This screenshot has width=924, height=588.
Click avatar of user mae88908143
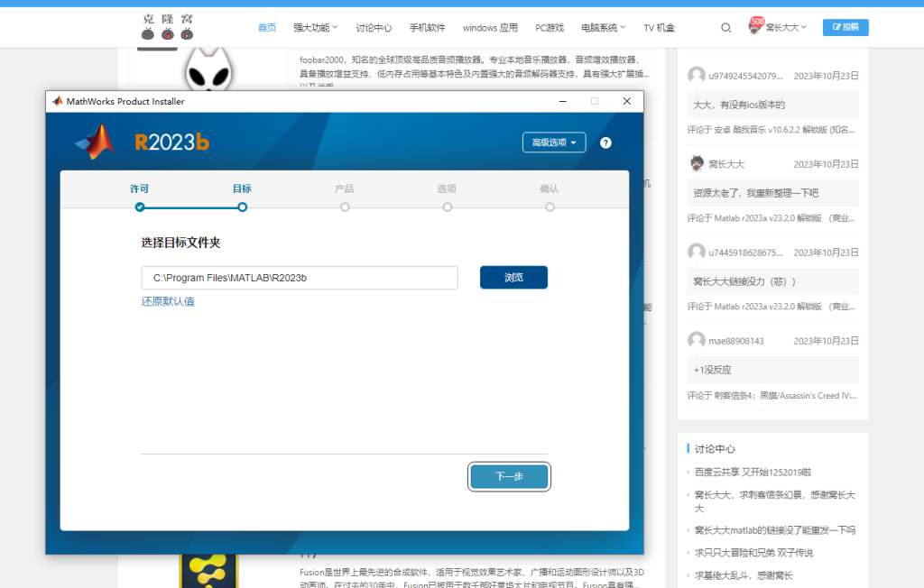[697, 341]
